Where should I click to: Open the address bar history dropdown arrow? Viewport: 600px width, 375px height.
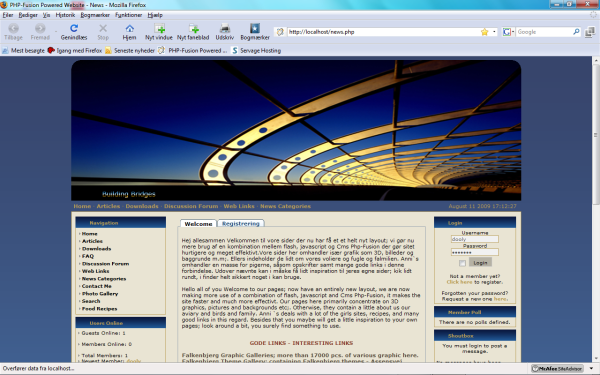click(x=494, y=32)
